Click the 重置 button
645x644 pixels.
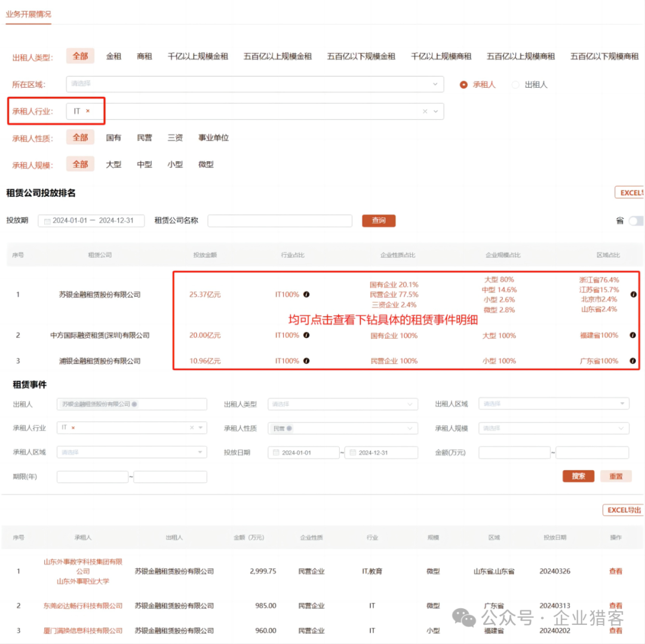click(615, 476)
